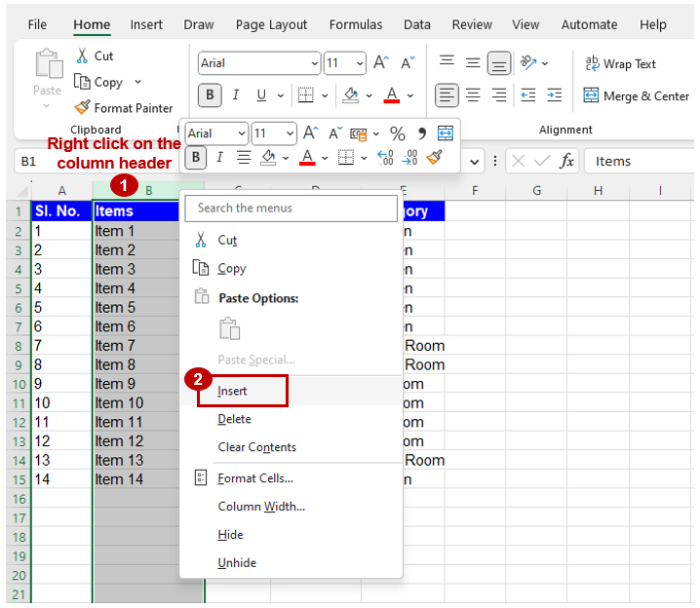Viewport: 700px width, 608px height.
Task: Click the Cut scissors icon in ribbon
Action: [x=82, y=56]
